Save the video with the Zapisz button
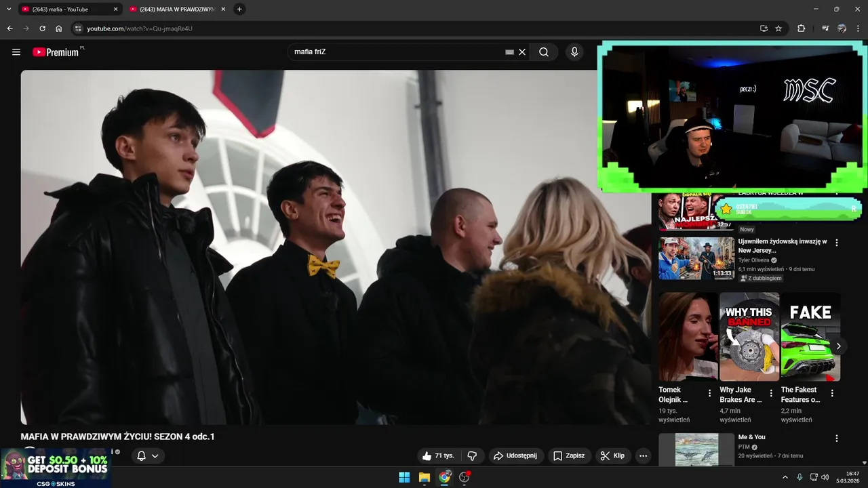Image resolution: width=868 pixels, height=488 pixels. (568, 456)
